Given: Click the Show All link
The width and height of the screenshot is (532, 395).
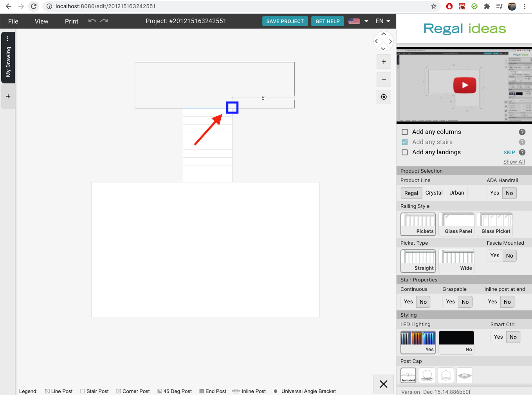Looking at the screenshot, I should click(x=514, y=162).
